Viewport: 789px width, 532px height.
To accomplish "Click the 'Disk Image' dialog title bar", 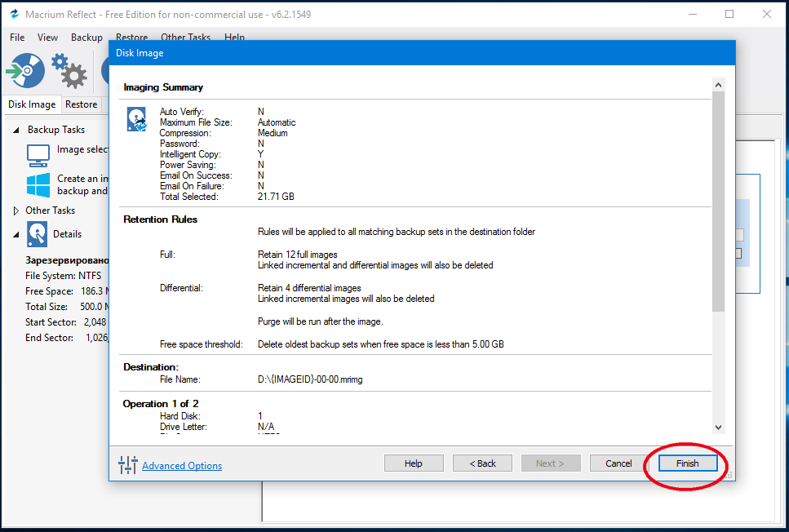I will [x=422, y=53].
